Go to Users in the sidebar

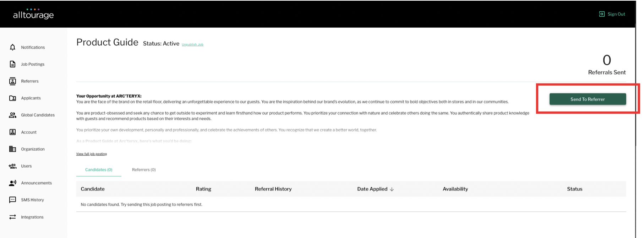[x=26, y=166]
